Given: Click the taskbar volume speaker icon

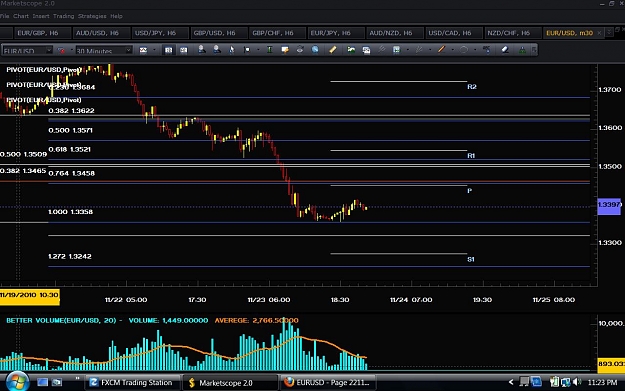Looking at the screenshot, I should pos(577,382).
